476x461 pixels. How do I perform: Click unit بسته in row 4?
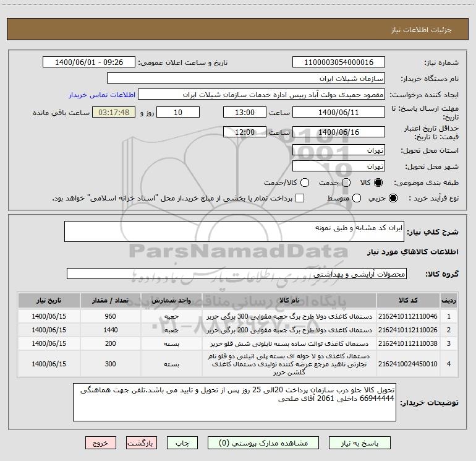(x=171, y=364)
